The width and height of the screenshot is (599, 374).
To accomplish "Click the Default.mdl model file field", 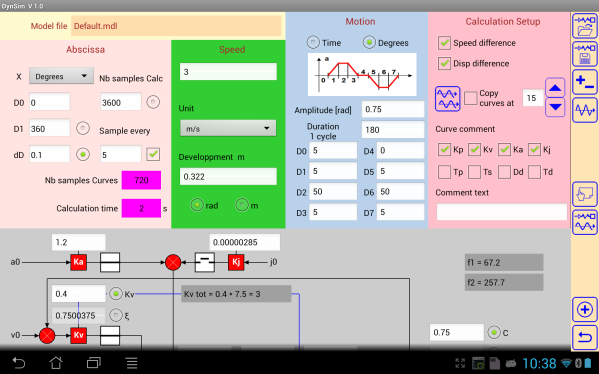I will point(176,26).
